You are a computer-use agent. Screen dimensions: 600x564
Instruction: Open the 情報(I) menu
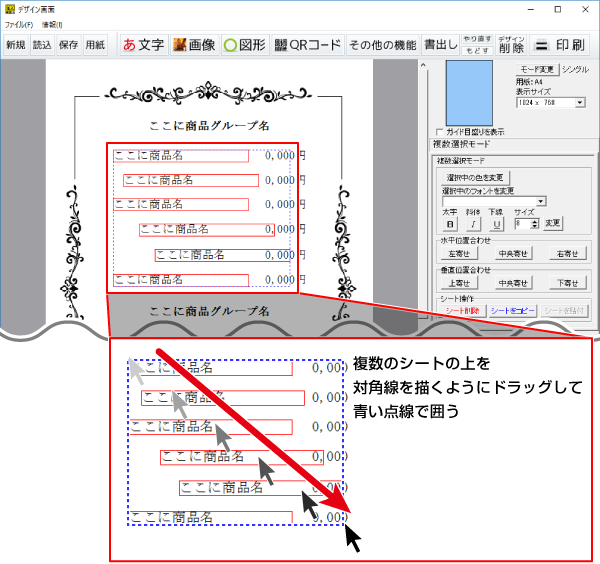pyautogui.click(x=52, y=23)
